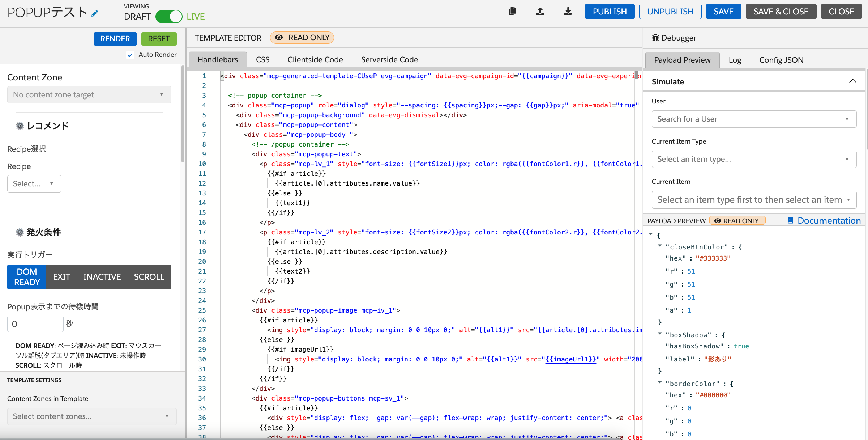Click the {{text1}} line in the editor

point(292,203)
